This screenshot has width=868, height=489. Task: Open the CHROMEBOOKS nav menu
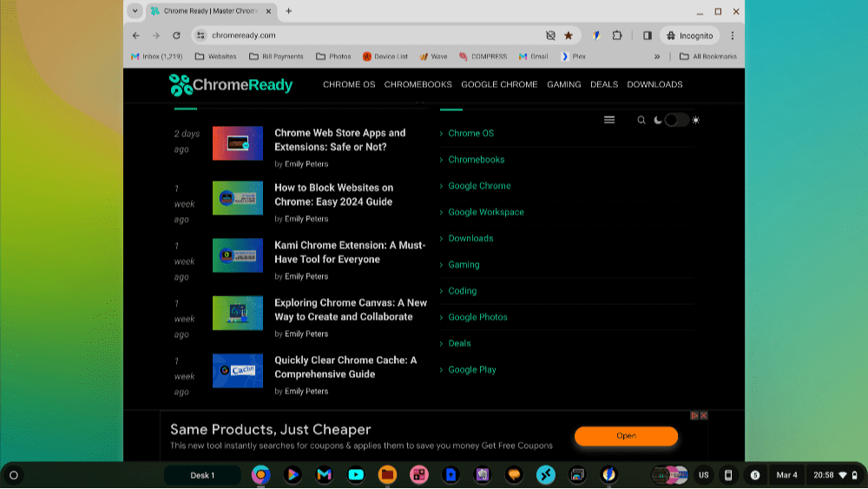418,85
